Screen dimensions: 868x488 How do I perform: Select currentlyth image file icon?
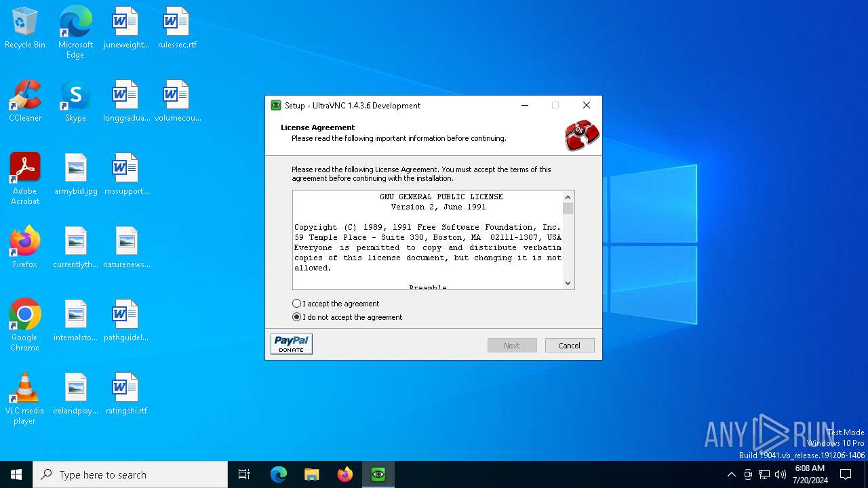[75, 247]
